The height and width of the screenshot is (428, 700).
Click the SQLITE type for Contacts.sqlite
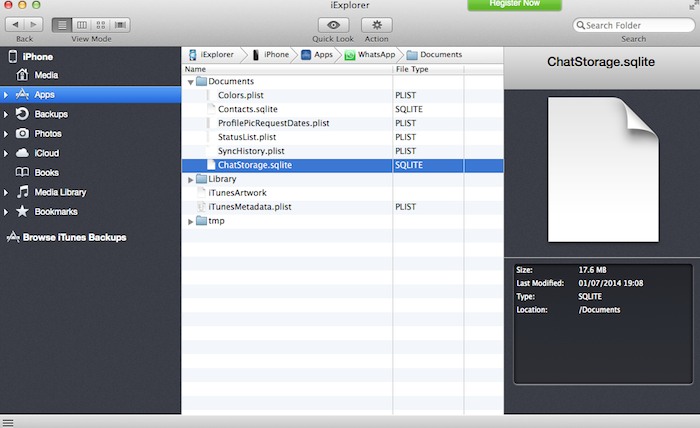[409, 109]
